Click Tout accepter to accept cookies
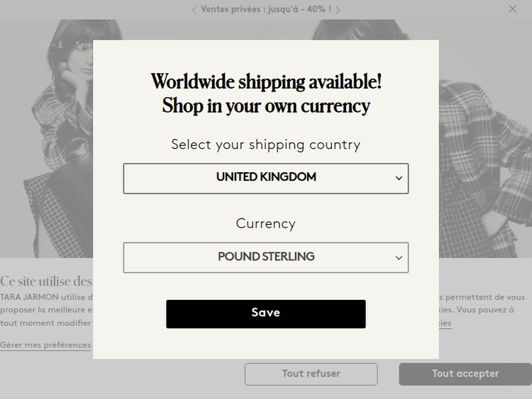 click(x=465, y=373)
